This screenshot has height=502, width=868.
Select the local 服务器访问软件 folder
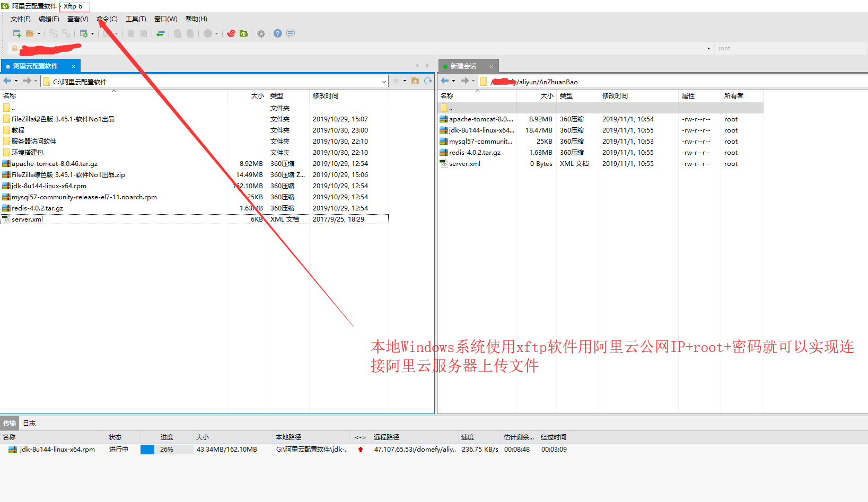tap(34, 142)
